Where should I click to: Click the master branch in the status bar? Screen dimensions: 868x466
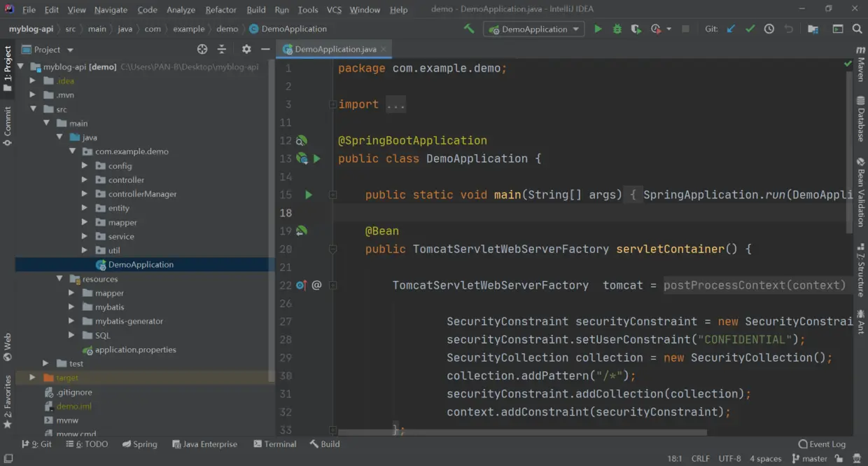pyautogui.click(x=814, y=460)
